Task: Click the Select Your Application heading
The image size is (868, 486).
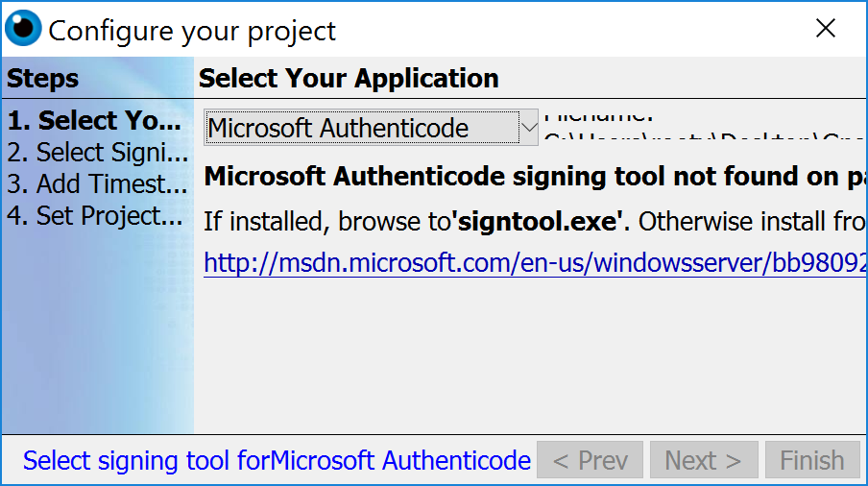Action: pos(349,78)
